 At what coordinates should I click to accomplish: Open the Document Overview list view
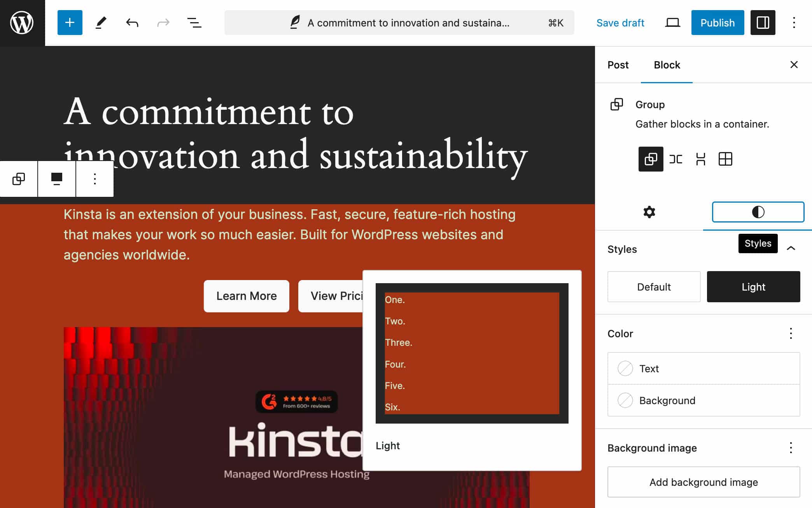[194, 23]
